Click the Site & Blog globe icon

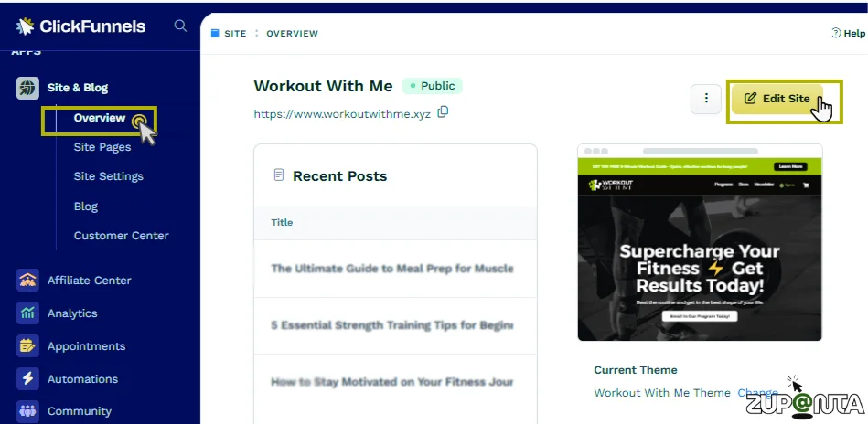pos(27,88)
